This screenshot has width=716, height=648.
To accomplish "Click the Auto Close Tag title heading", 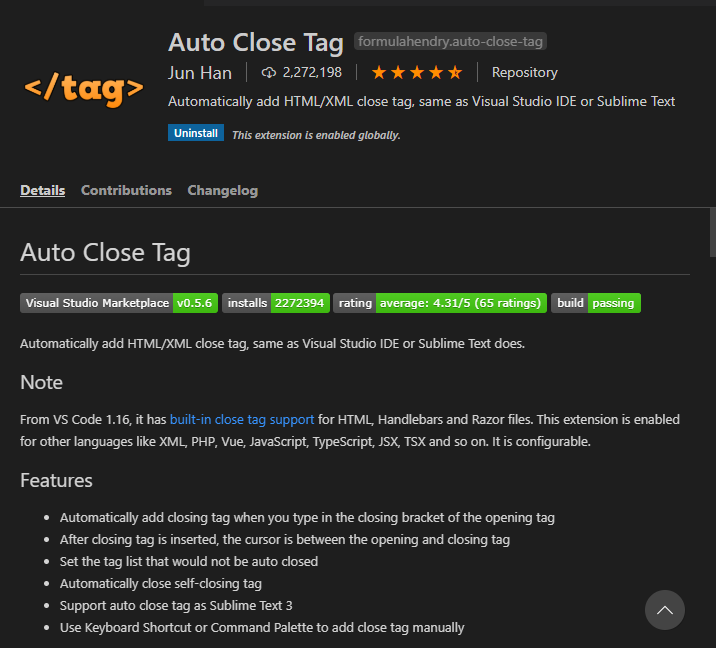I will pyautogui.click(x=256, y=42).
